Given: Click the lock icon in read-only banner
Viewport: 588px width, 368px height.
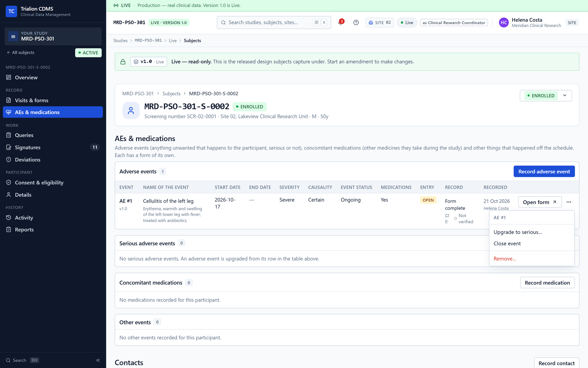Looking at the screenshot, I should [x=123, y=62].
